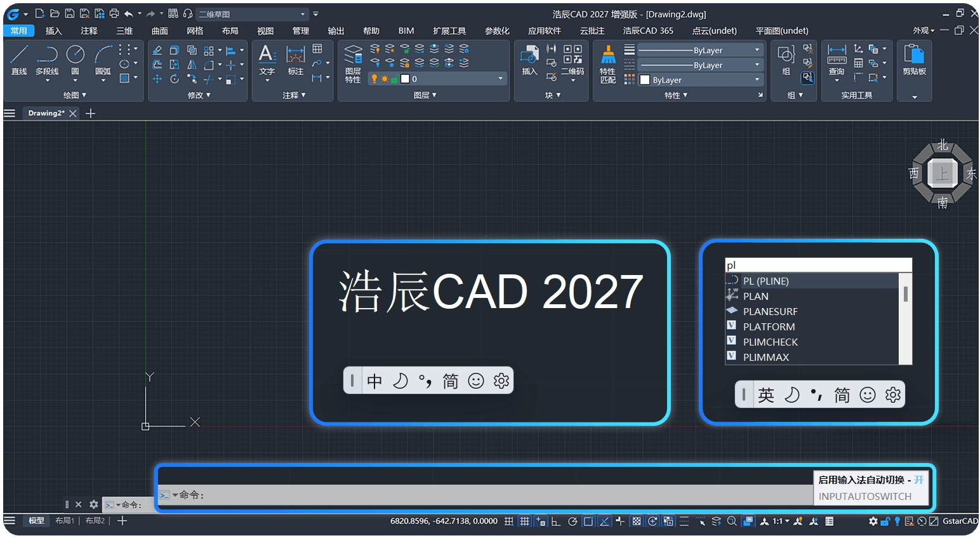Open annotation scale 1:1 dropdown
980x538 pixels.
tap(781, 521)
